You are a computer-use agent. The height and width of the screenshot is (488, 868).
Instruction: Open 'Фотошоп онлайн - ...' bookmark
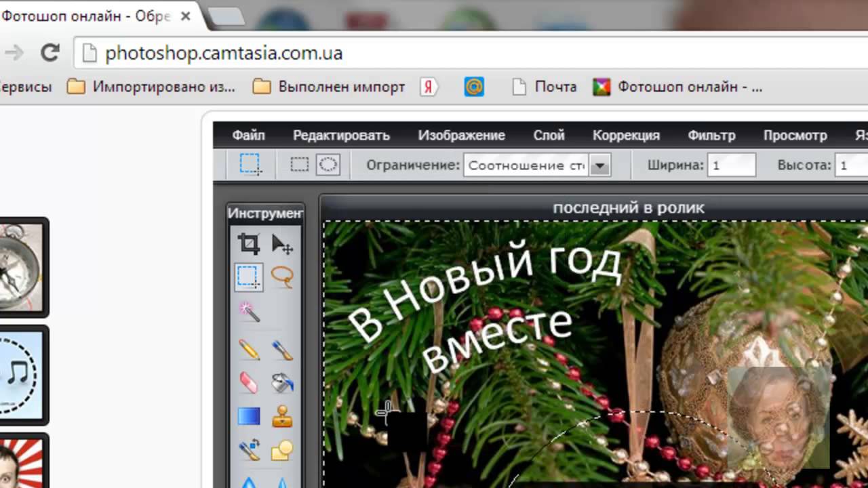[x=678, y=87]
